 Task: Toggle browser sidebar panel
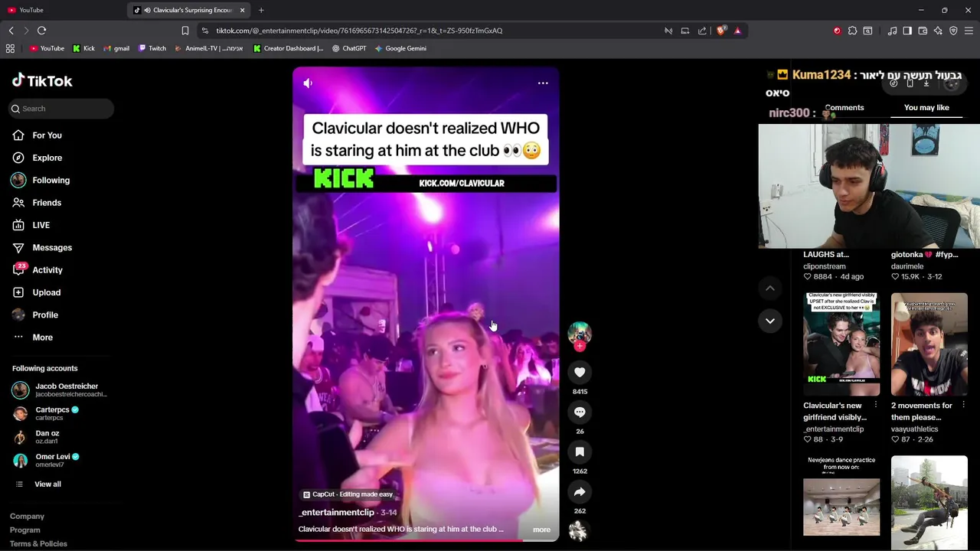pos(907,31)
